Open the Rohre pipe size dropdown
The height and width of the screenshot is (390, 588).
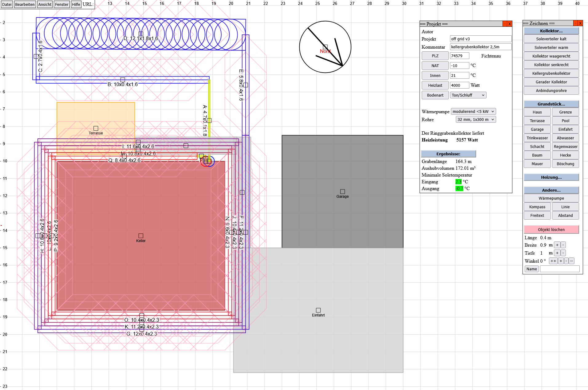pyautogui.click(x=476, y=120)
